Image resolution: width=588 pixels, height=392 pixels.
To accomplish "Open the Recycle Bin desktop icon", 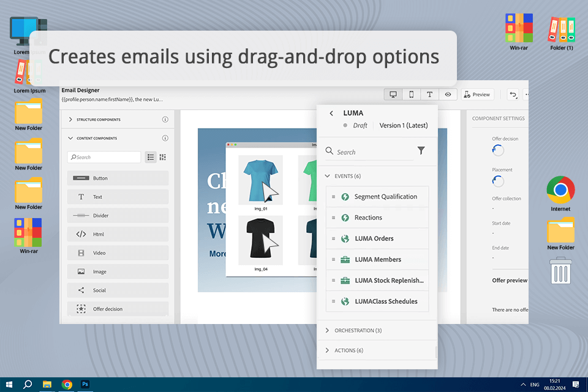I will coord(560,271).
